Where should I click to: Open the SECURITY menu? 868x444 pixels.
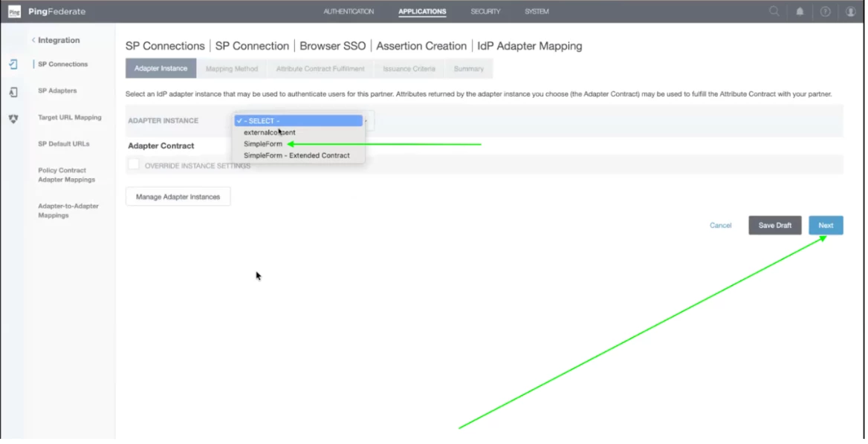pyautogui.click(x=485, y=11)
